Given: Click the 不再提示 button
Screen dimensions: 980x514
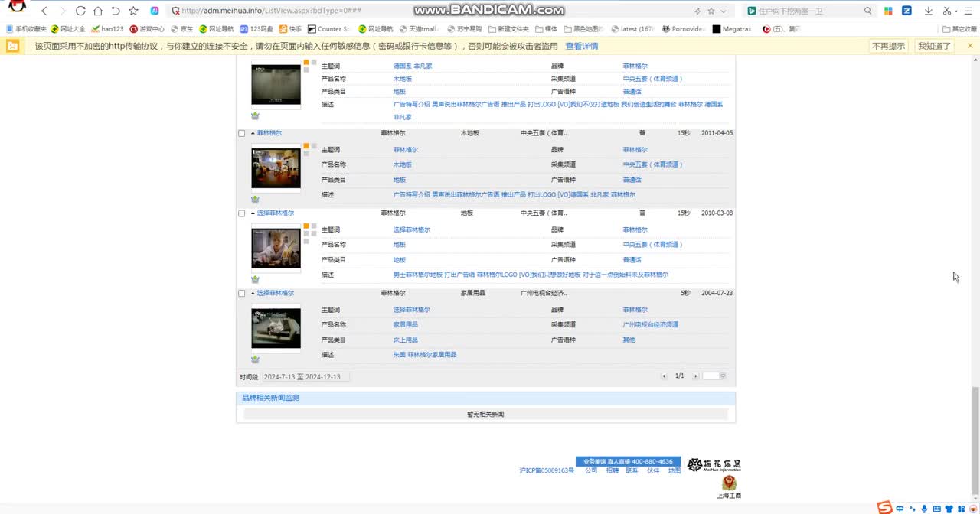Looking at the screenshot, I should (888, 46).
